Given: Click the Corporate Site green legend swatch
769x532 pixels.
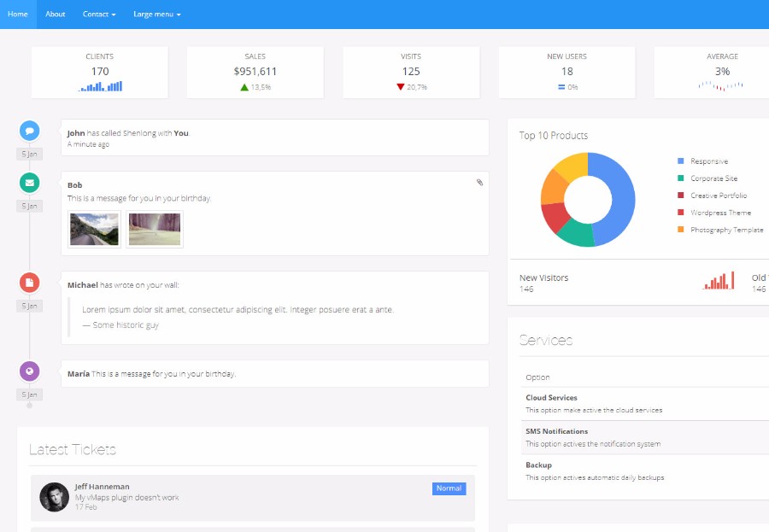Looking at the screenshot, I should coord(681,178).
